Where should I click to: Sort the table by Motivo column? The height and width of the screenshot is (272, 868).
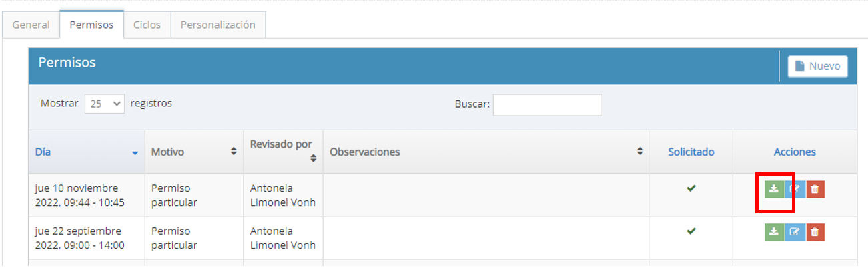pyautogui.click(x=193, y=152)
